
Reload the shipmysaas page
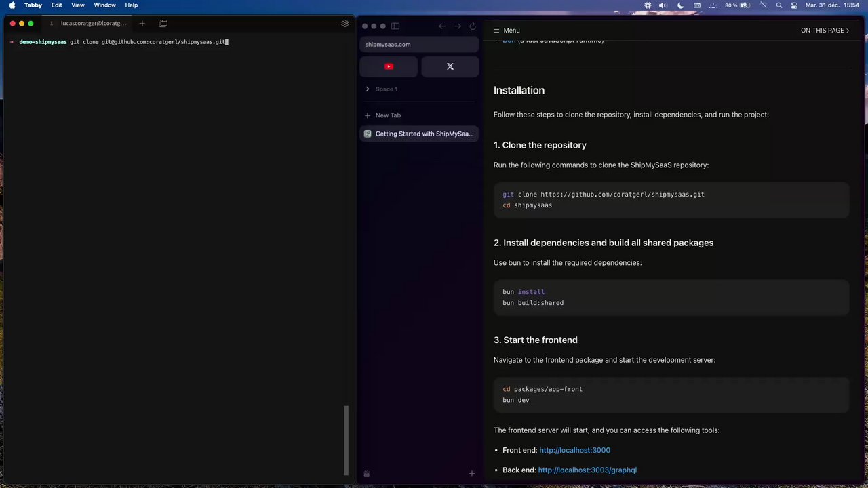(x=473, y=26)
